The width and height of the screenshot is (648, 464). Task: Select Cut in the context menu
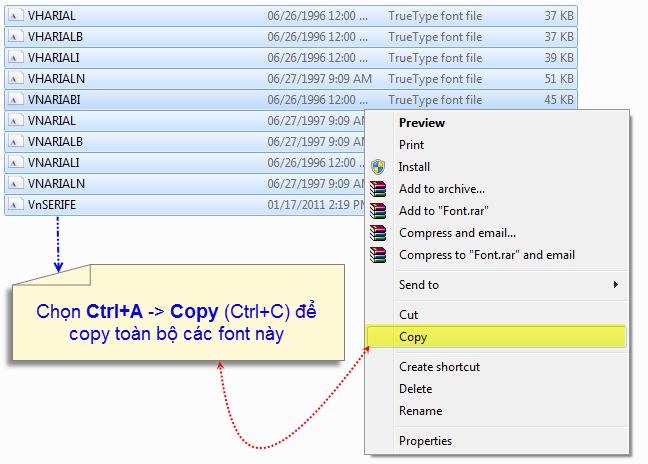tap(408, 315)
